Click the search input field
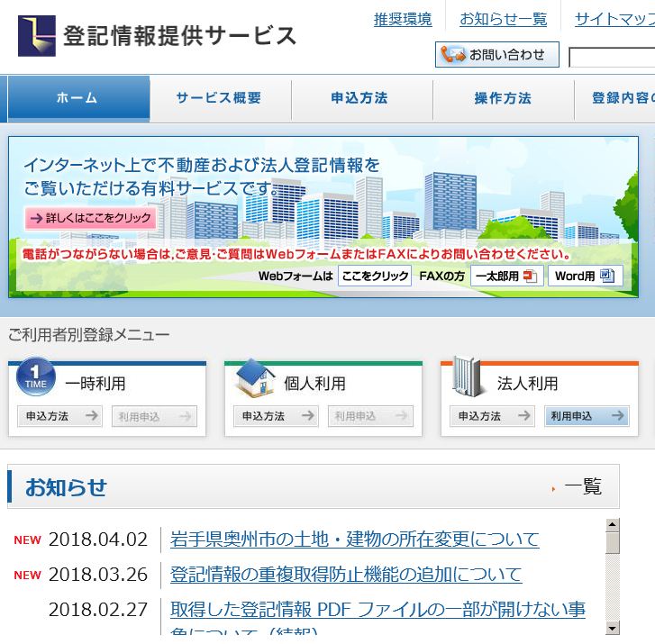This screenshot has width=655, height=644. (x=613, y=58)
